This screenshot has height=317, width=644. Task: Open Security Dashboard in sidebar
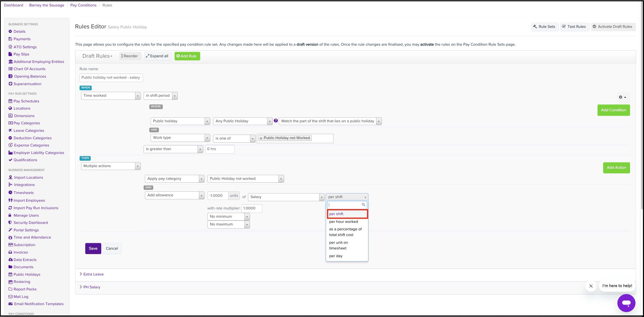pyautogui.click(x=30, y=223)
